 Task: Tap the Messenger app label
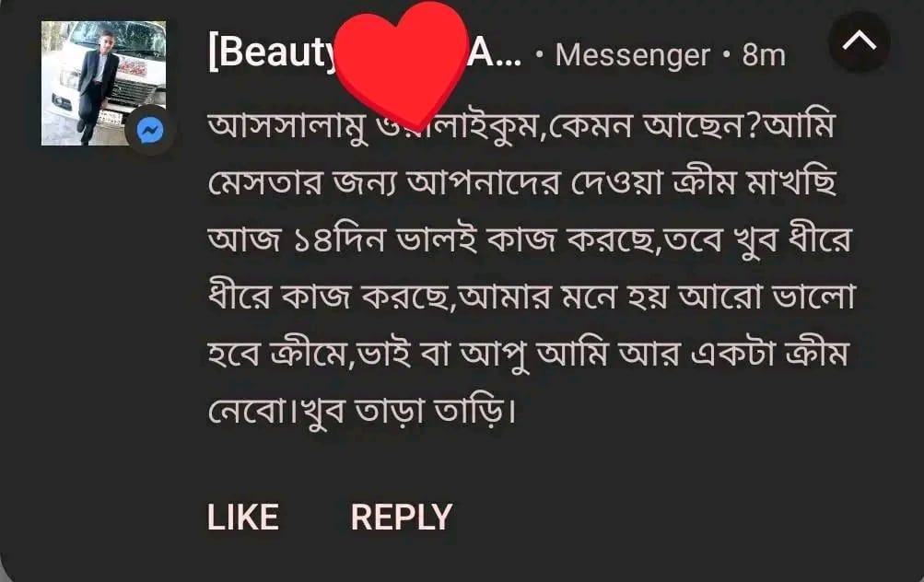(632, 55)
